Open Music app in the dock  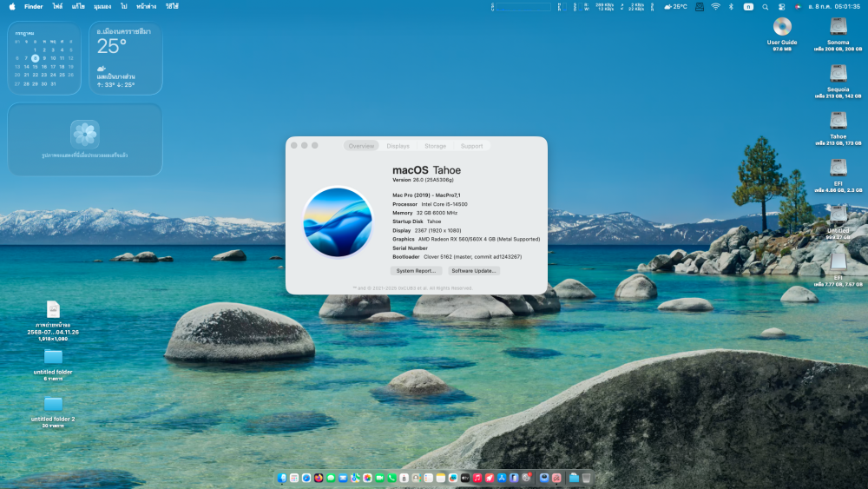(477, 478)
